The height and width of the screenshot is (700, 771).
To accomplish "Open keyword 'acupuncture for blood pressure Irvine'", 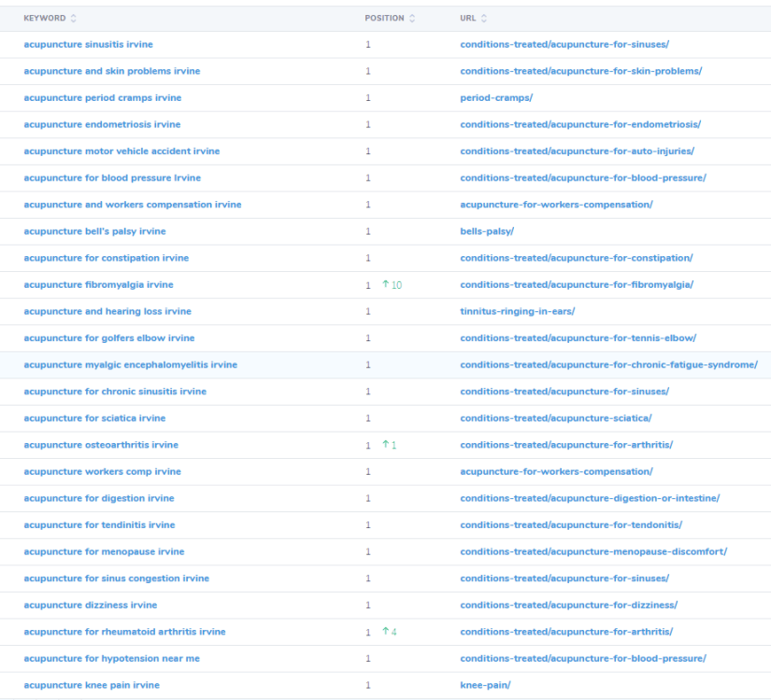I will pos(112,178).
